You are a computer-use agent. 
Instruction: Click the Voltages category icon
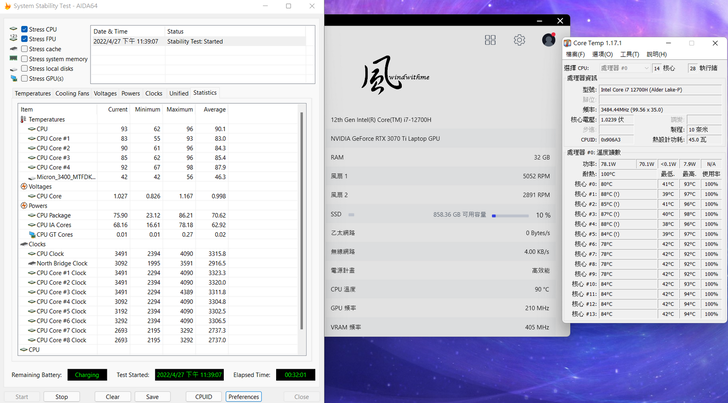(23, 186)
